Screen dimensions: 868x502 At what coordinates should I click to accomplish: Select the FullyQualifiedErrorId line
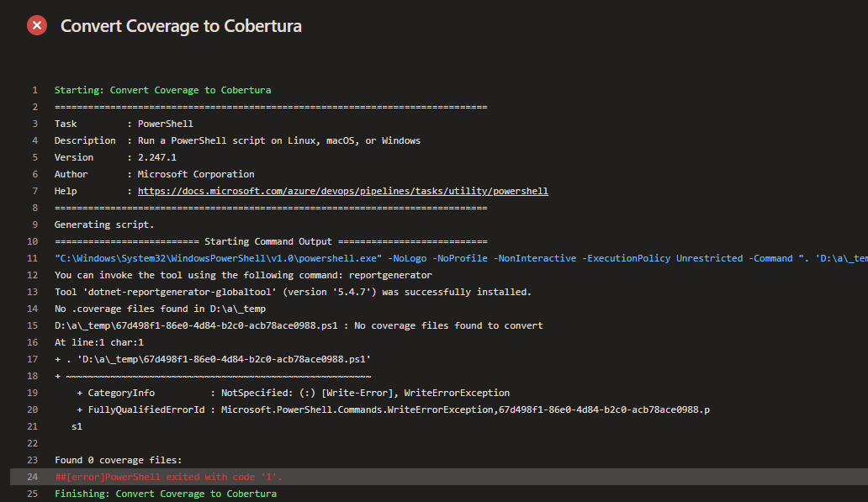tap(393, 410)
